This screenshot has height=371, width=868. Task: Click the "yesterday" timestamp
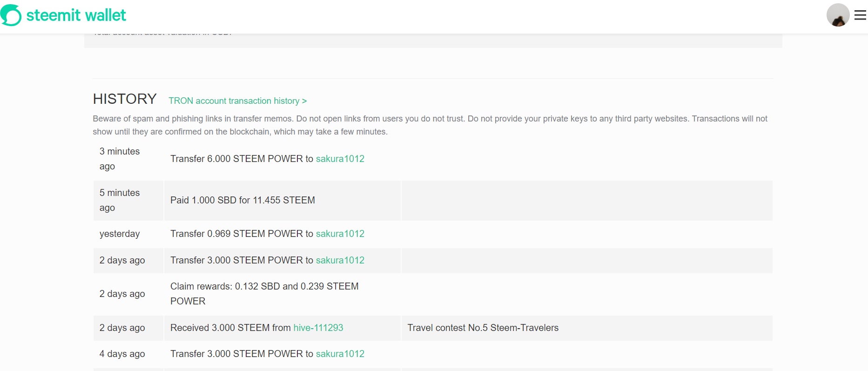[x=120, y=234]
